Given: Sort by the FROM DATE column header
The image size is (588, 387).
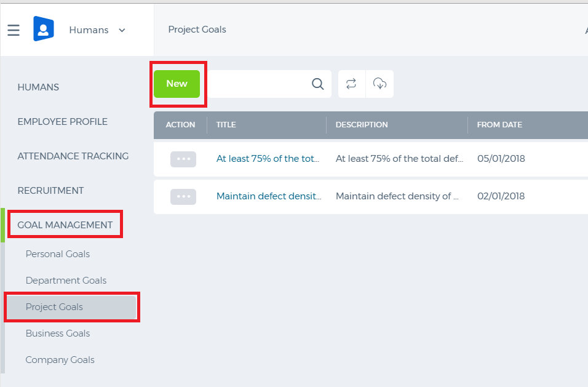Looking at the screenshot, I should pos(499,125).
